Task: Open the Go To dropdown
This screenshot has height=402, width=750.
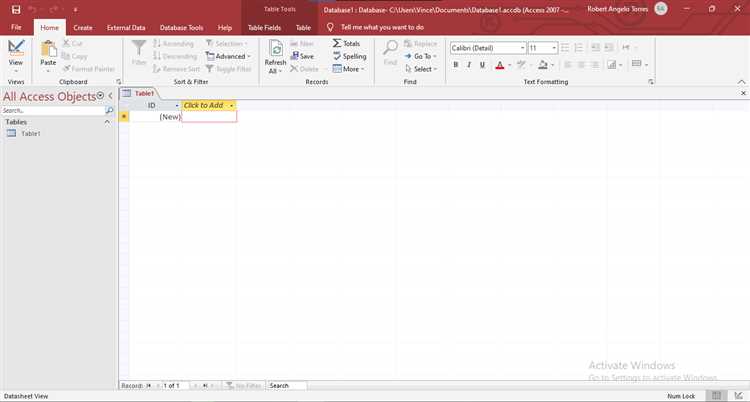Action: (x=421, y=56)
